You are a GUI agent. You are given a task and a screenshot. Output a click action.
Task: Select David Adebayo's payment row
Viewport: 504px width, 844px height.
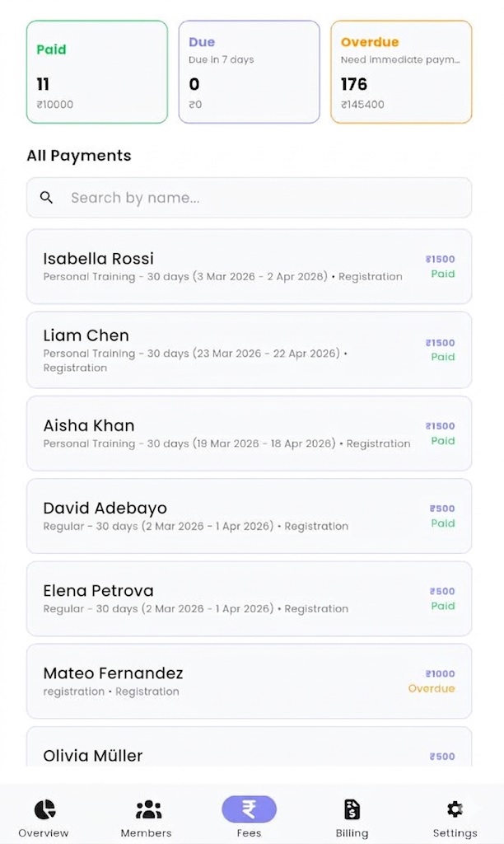[249, 516]
